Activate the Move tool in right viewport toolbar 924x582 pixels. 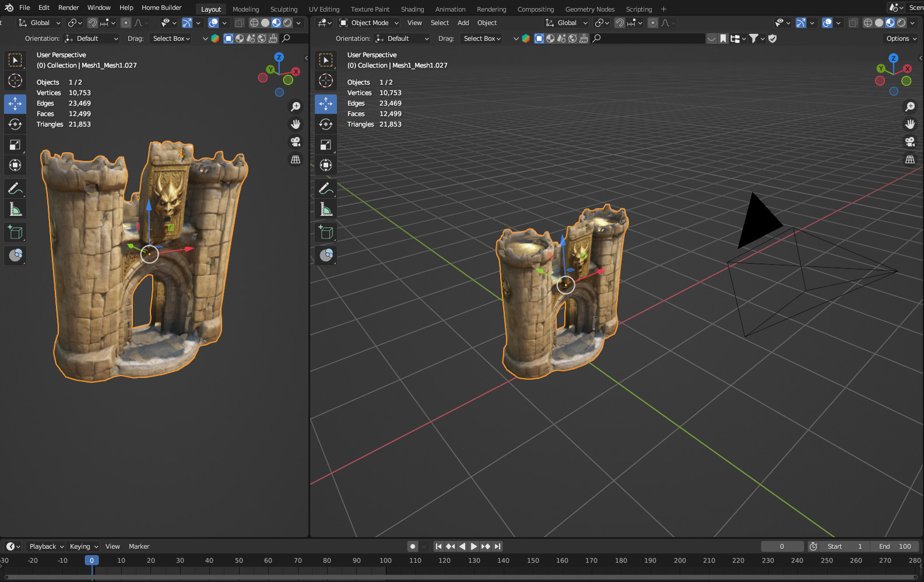[x=326, y=104]
